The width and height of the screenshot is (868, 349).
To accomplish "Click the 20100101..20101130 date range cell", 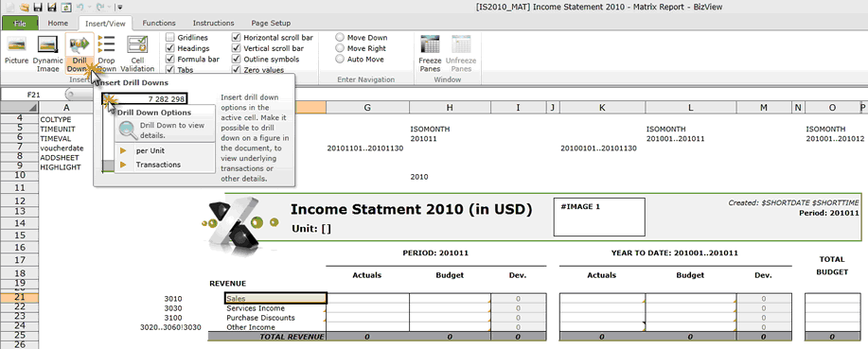I will click(598, 148).
